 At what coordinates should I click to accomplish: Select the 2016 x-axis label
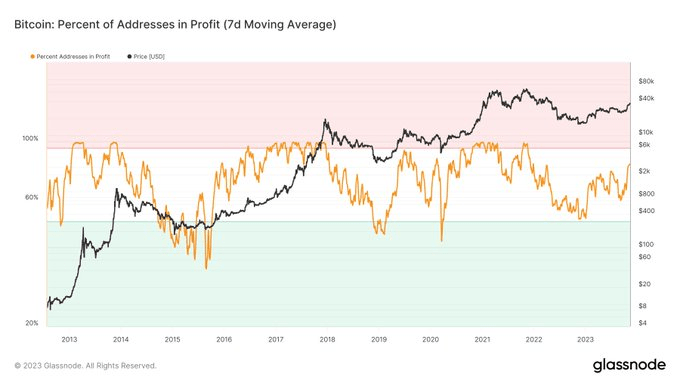point(224,339)
